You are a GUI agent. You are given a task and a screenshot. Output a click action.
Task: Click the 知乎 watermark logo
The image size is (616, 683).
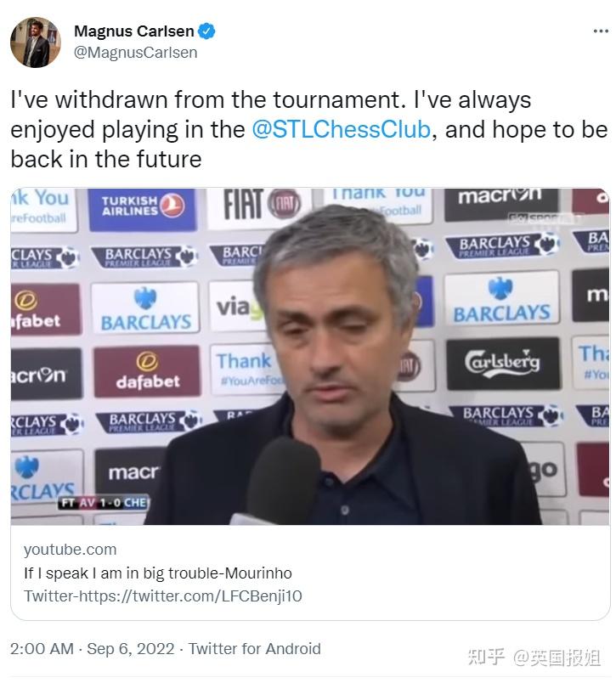point(487,657)
